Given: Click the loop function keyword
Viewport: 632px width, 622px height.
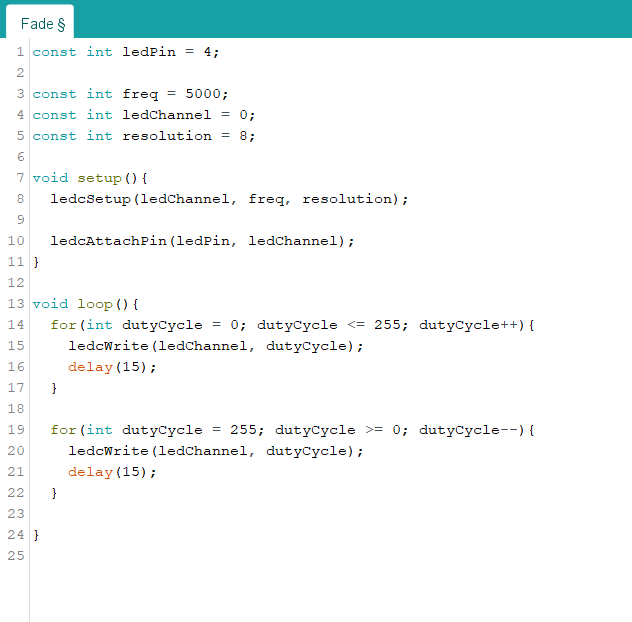Looking at the screenshot, I should [x=95, y=304].
